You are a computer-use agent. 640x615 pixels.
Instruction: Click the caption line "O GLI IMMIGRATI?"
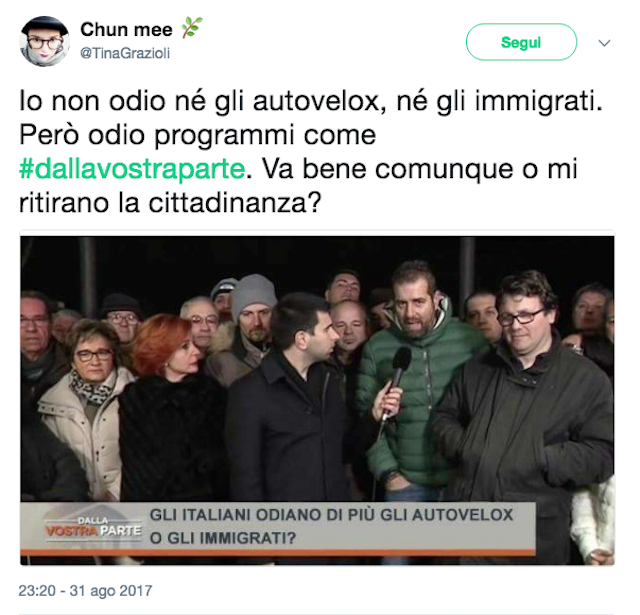coord(223,538)
